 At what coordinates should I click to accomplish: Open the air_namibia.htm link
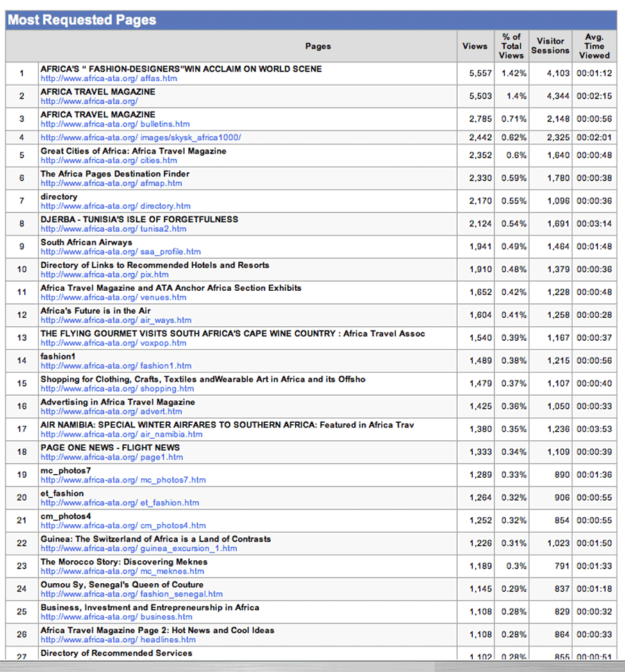pyautogui.click(x=122, y=434)
